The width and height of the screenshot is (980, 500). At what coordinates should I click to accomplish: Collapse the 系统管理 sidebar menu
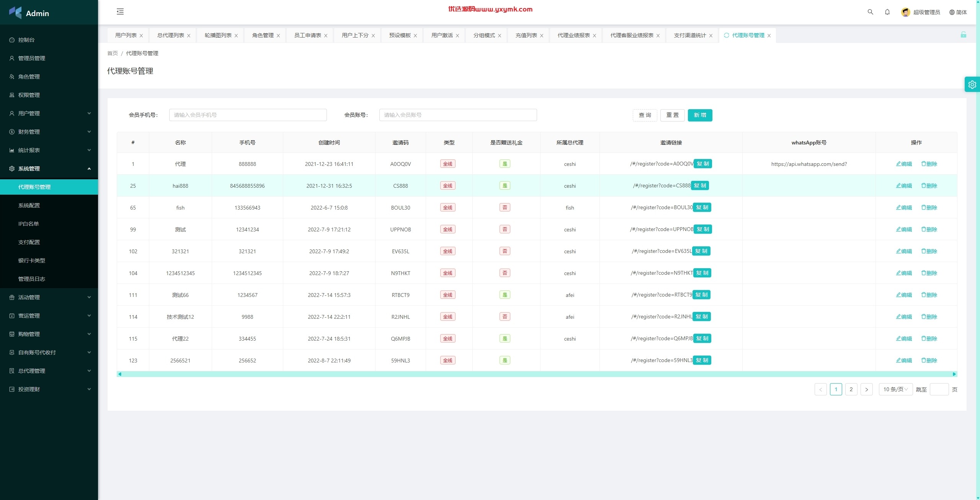click(49, 169)
